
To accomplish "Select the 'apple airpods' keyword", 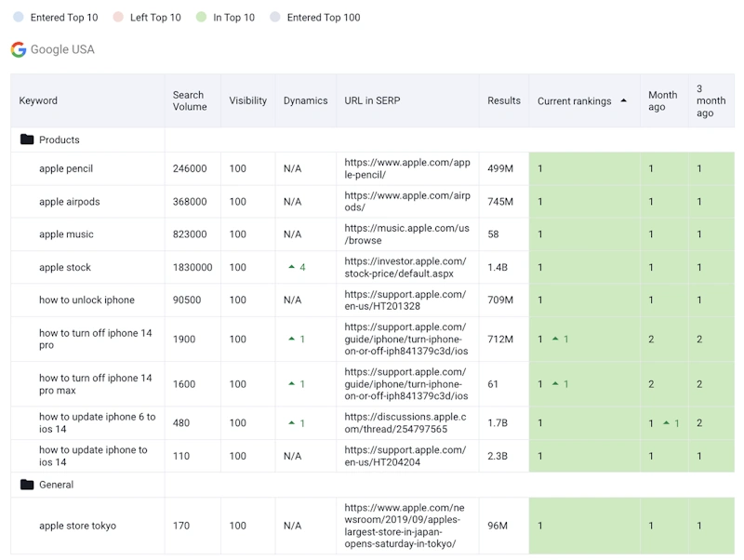I will [x=69, y=201].
